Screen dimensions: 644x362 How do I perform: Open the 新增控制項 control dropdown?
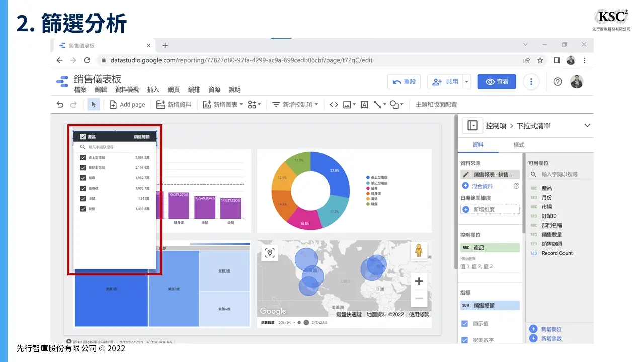coord(295,105)
